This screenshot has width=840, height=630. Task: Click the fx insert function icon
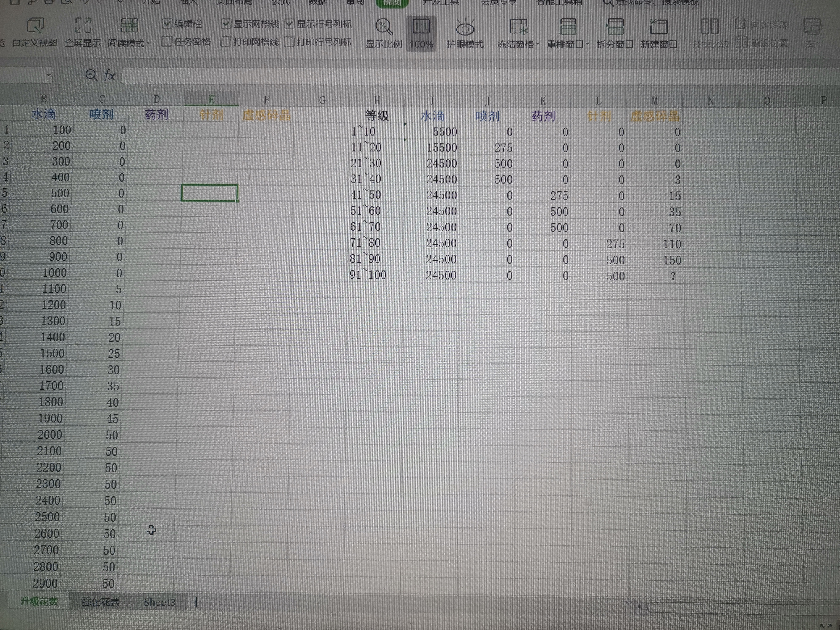(x=109, y=75)
